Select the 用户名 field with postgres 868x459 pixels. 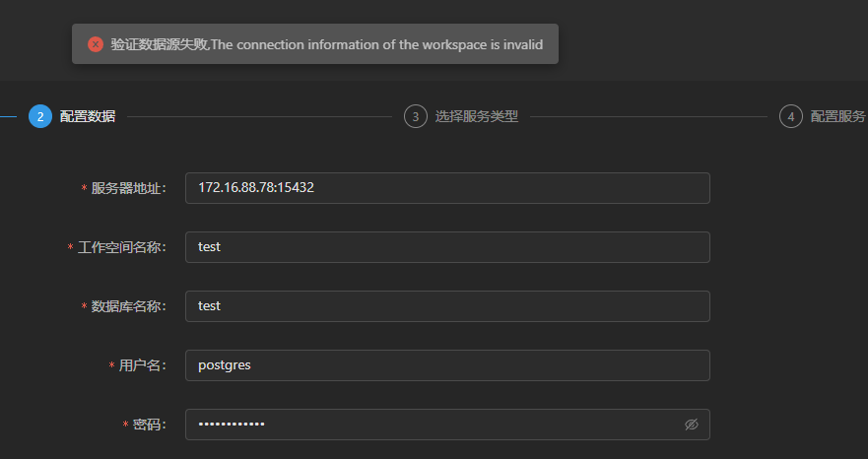tap(447, 365)
